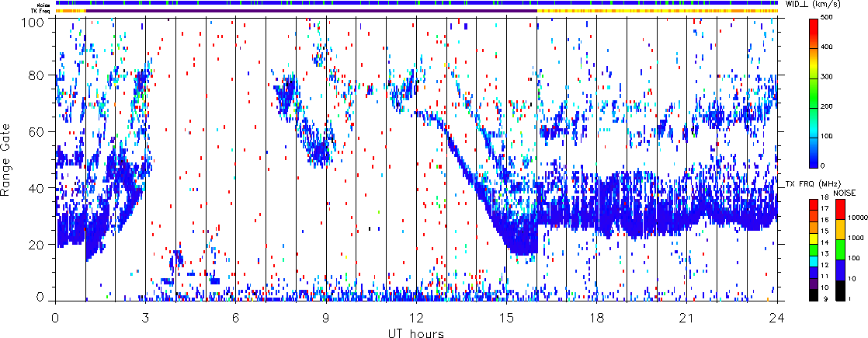
Task: Select "16" on the TX FRQ scale
Action: click(x=825, y=220)
